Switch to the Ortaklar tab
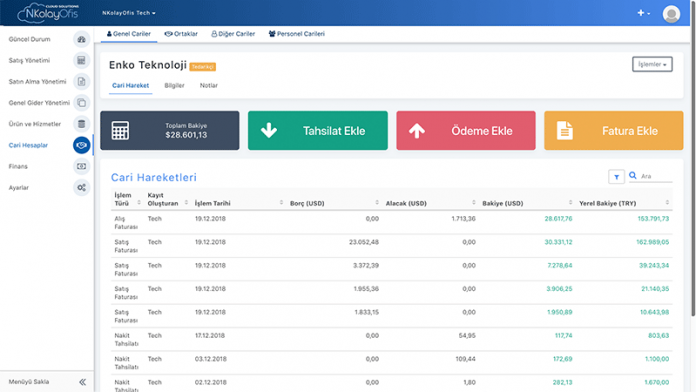696x392 pixels. [x=181, y=34]
